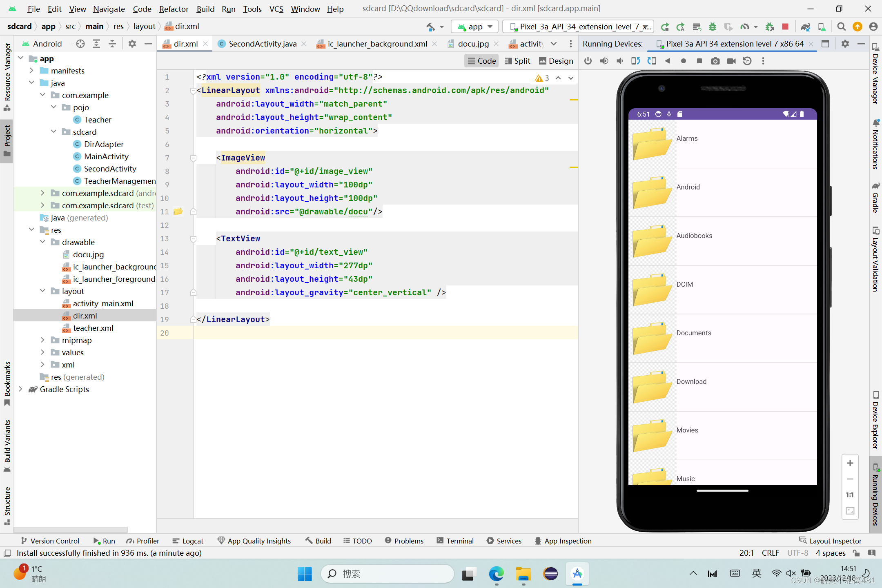The width and height of the screenshot is (882, 588).
Task: Open the Terminal tool window
Action: click(455, 541)
